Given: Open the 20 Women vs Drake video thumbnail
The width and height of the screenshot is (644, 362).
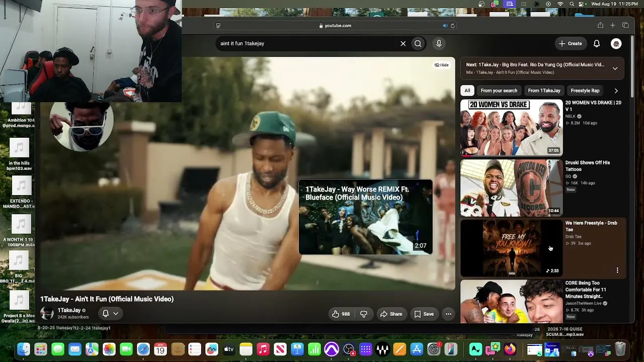Looking at the screenshot, I should click(x=511, y=128).
